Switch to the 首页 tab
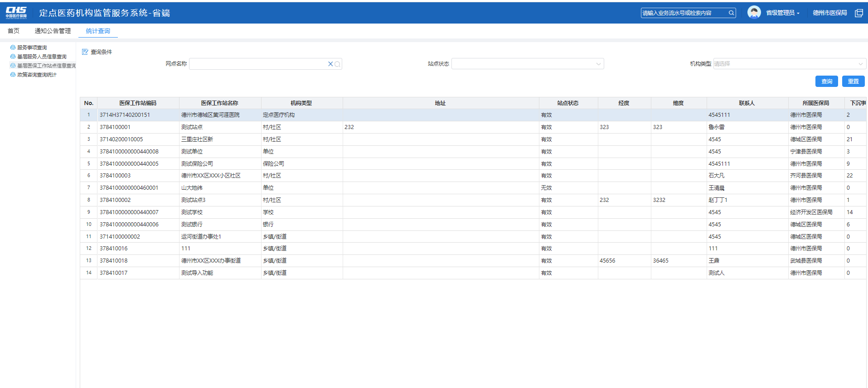 [x=14, y=31]
